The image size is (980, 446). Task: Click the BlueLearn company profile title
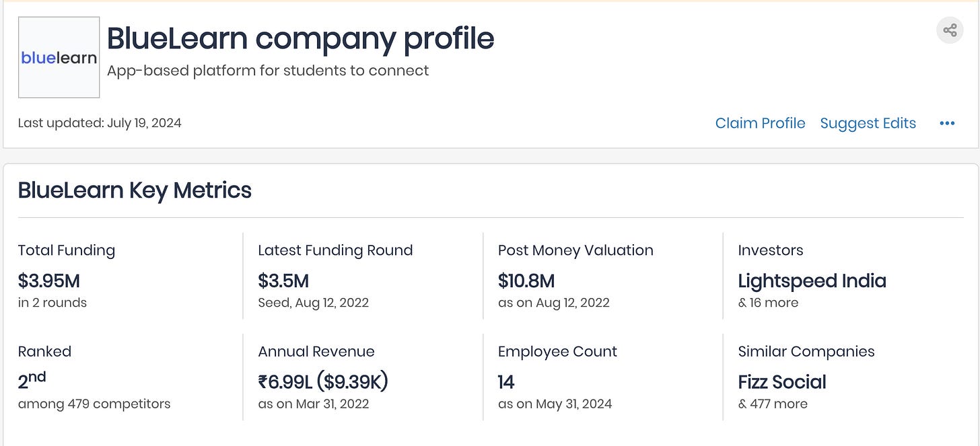coord(300,38)
